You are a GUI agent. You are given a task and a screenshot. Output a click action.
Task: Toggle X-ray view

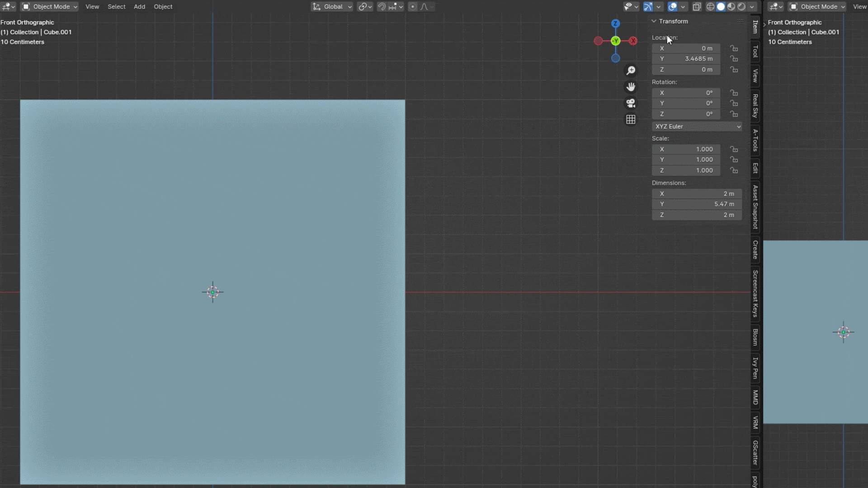pyautogui.click(x=697, y=7)
